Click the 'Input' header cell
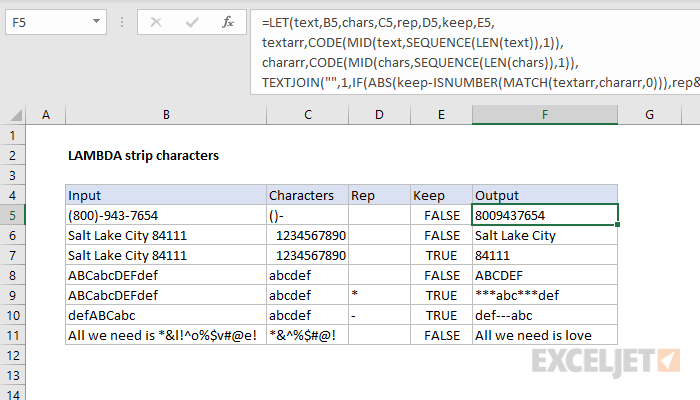The height and width of the screenshot is (400, 700). [166, 195]
